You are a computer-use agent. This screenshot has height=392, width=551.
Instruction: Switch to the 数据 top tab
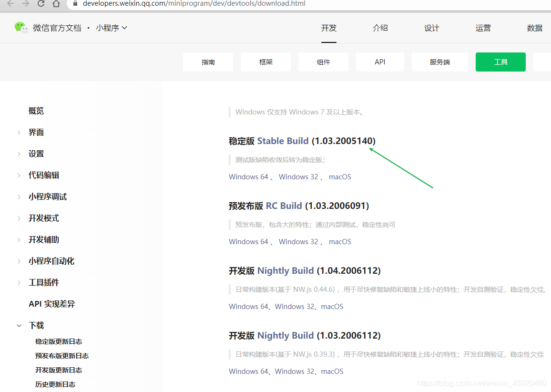(x=534, y=28)
